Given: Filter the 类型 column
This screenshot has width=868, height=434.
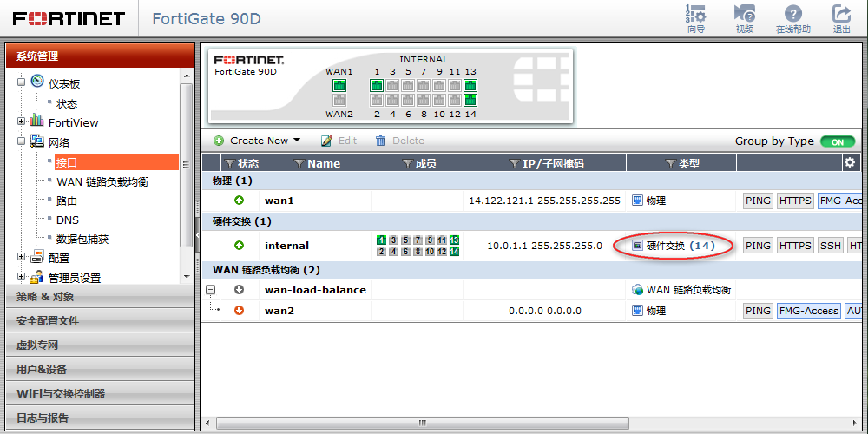Looking at the screenshot, I should pyautogui.click(x=671, y=163).
